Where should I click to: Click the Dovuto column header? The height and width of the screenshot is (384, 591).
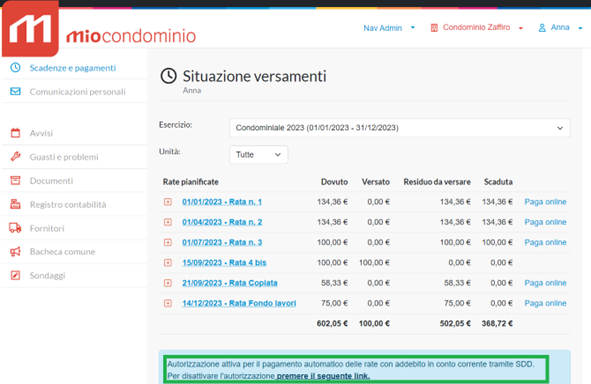[x=334, y=182]
